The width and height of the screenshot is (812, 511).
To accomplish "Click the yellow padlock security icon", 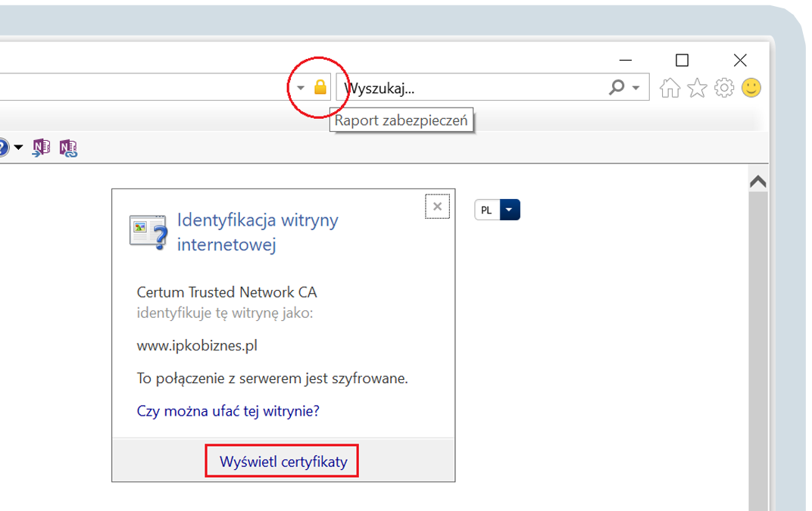I will (x=320, y=87).
